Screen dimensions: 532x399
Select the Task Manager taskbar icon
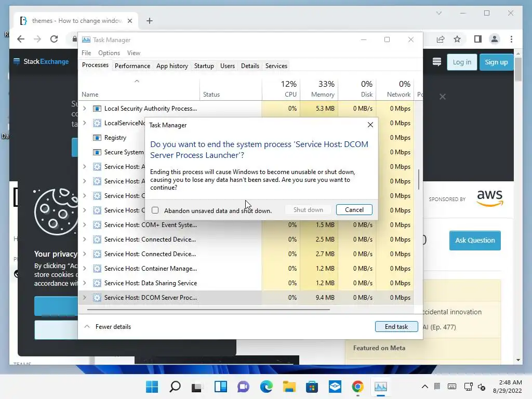(x=380, y=387)
